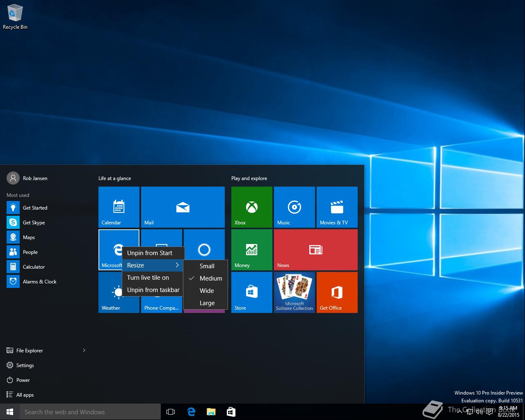Open the Recycle Bin desktop icon

pos(15,17)
